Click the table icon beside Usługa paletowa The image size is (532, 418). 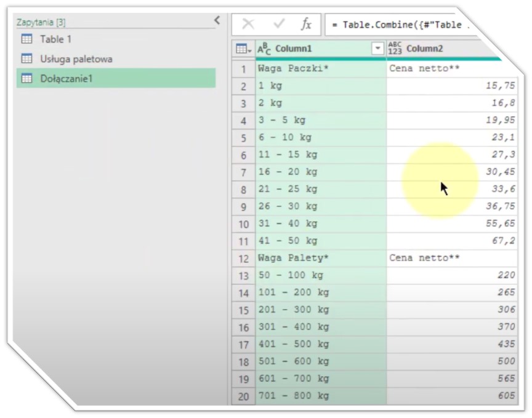coord(26,59)
